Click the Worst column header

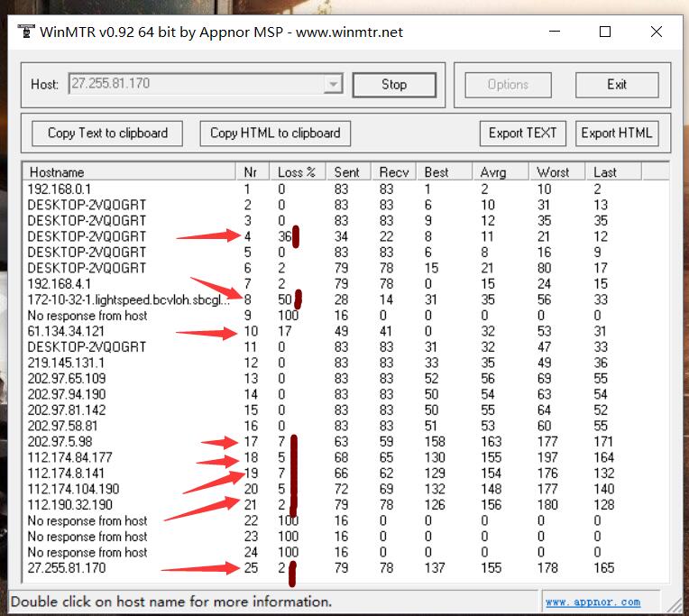tap(557, 172)
